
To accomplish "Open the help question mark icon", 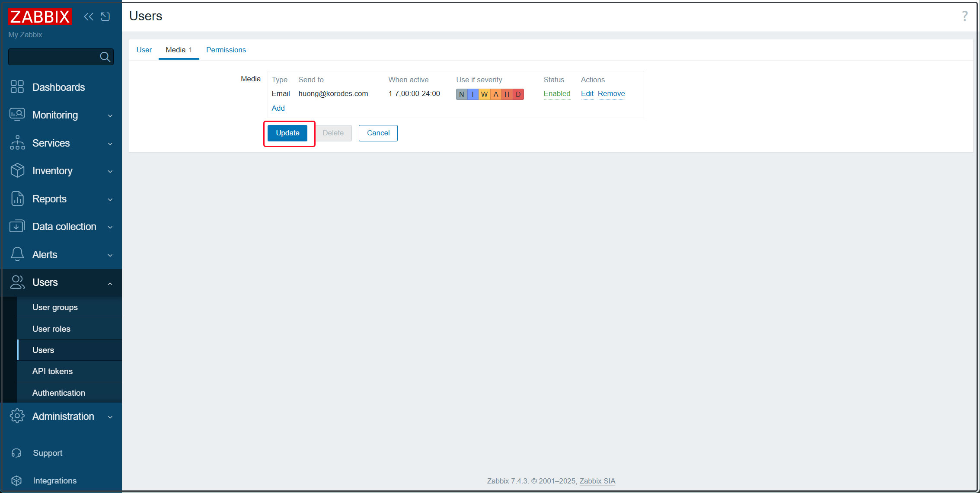I will (964, 16).
